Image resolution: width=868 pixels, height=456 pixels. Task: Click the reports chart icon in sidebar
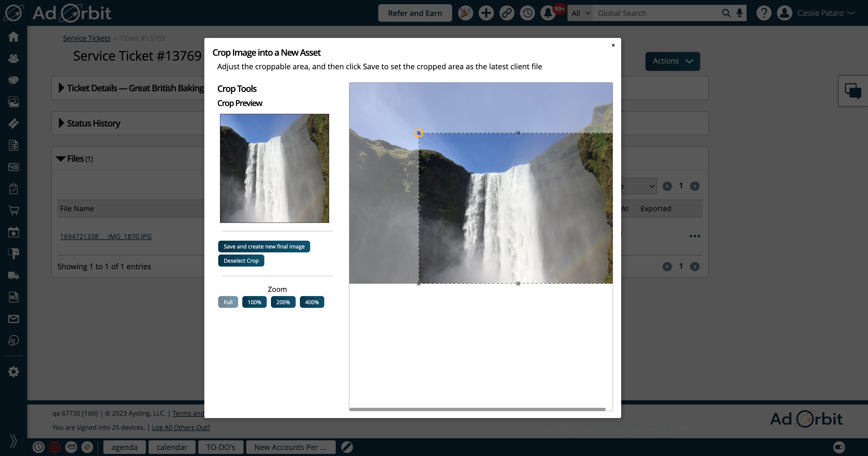tap(14, 340)
